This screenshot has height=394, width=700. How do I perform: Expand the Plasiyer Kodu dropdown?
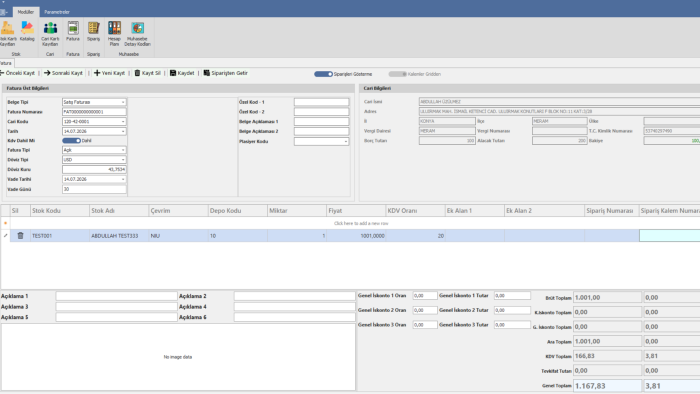click(x=346, y=141)
